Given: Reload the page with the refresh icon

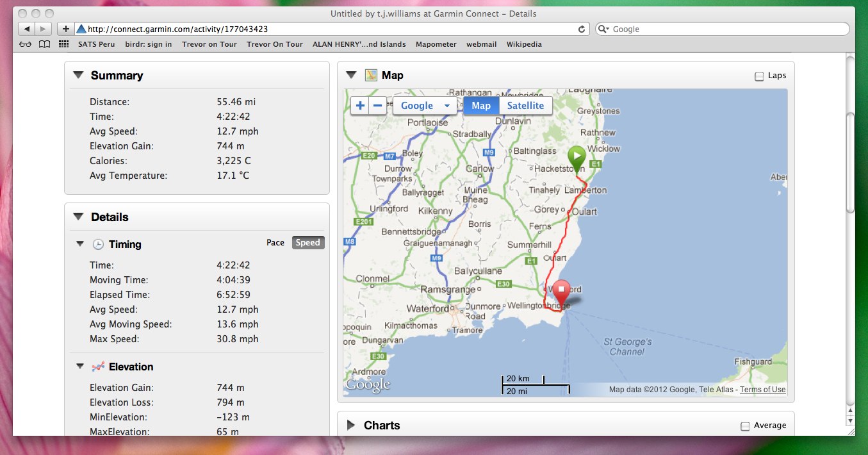Looking at the screenshot, I should (582, 29).
